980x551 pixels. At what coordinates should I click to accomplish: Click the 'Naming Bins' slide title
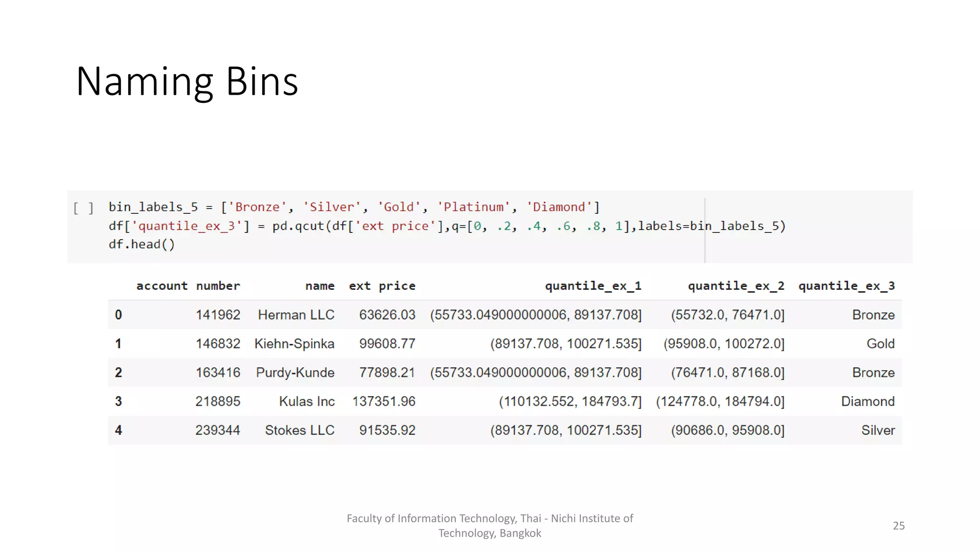[x=187, y=81]
